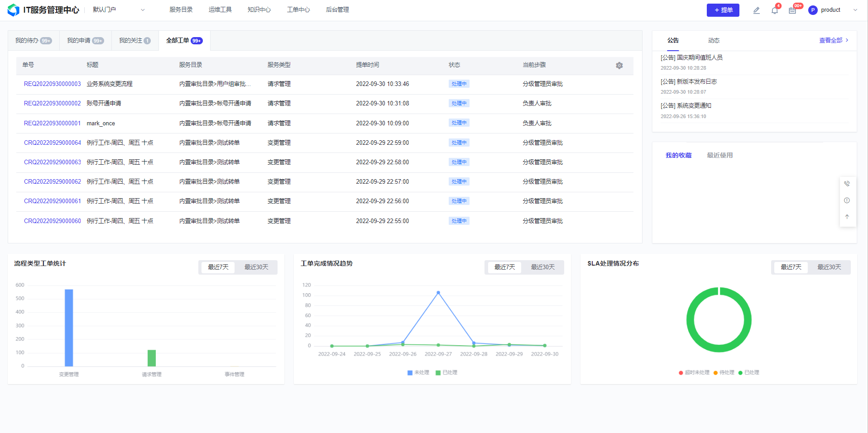Expand the 默认门户 portal dropdown
Viewport: 868px width, 433px height.
click(143, 10)
